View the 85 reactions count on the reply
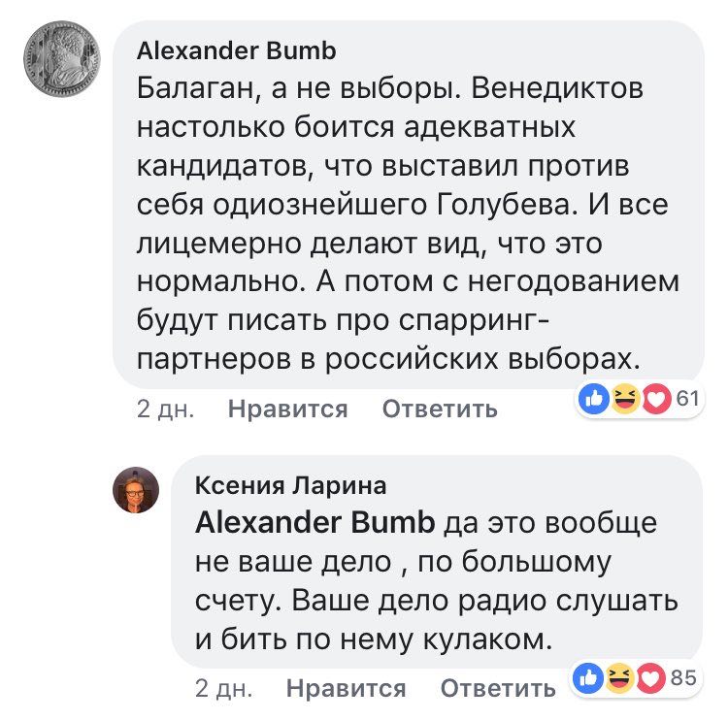Image resolution: width=728 pixels, height=721 pixels. click(x=683, y=677)
